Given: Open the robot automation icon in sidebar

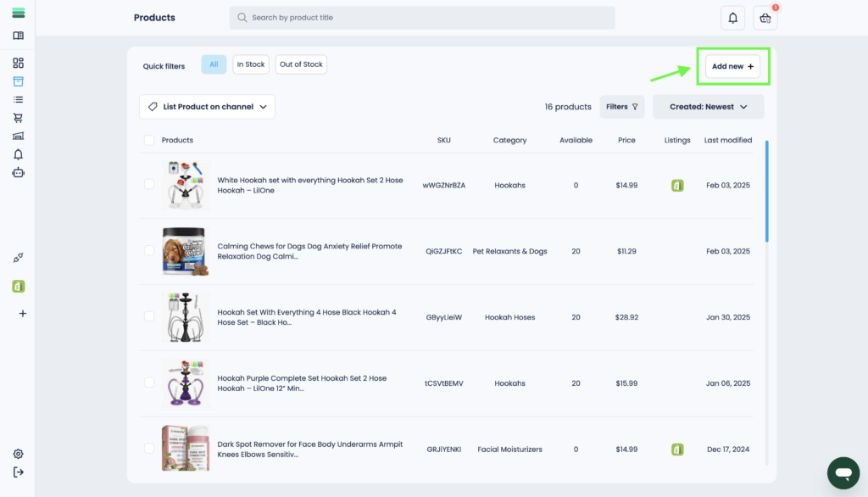Looking at the screenshot, I should coord(19,172).
